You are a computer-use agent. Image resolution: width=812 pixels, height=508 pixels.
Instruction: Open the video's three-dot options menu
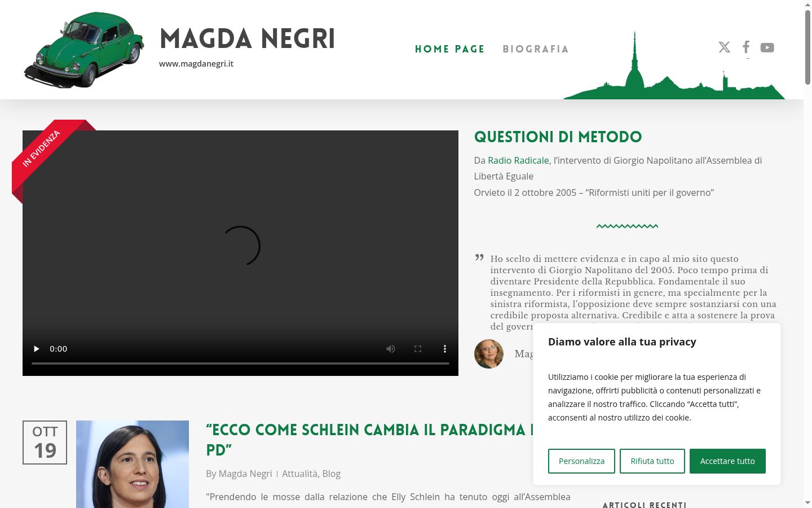(445, 349)
